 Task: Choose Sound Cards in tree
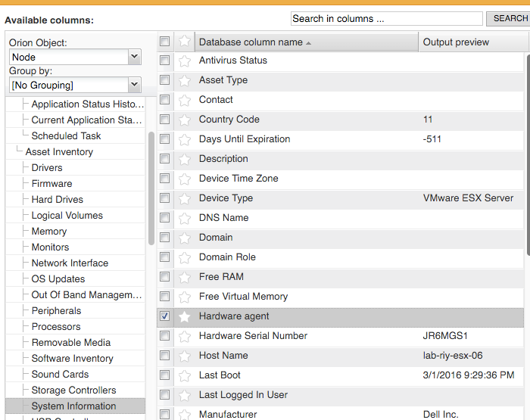60,374
